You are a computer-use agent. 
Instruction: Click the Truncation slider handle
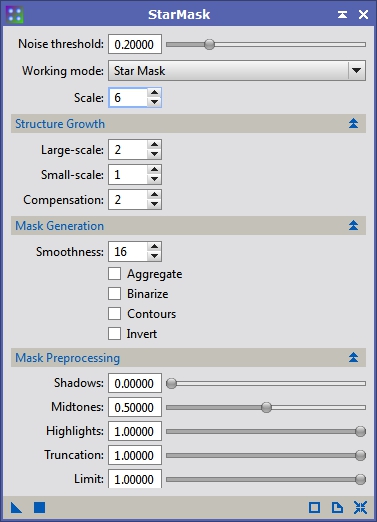point(360,455)
